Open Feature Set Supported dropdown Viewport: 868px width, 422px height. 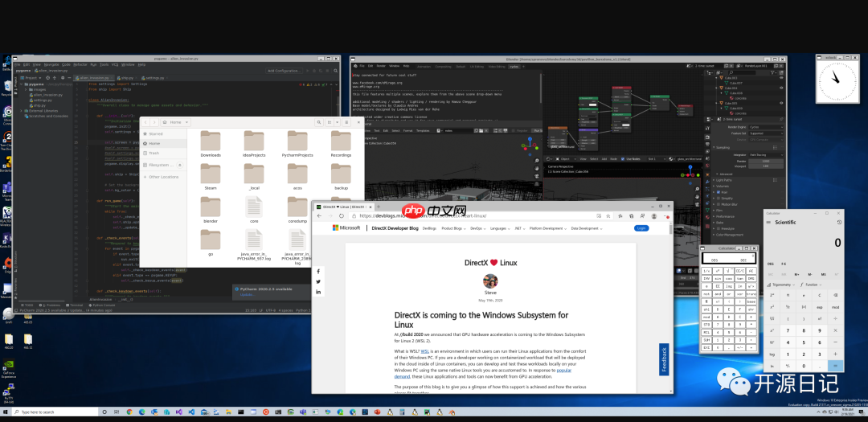click(x=766, y=133)
